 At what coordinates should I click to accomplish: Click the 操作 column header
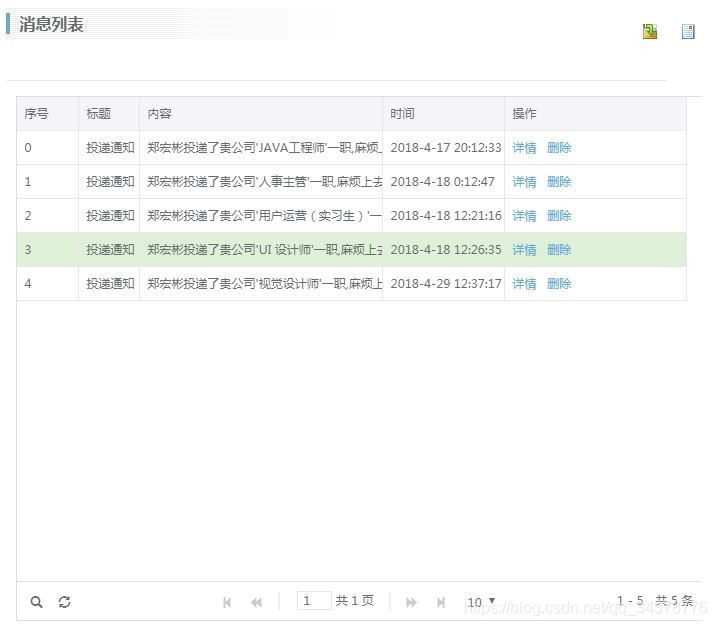pyautogui.click(x=595, y=113)
